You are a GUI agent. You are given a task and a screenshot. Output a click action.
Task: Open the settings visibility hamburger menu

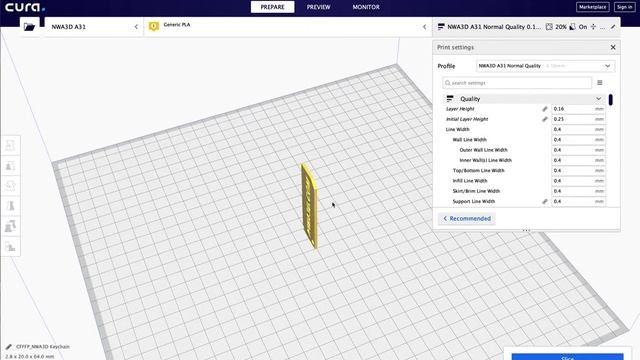coord(600,83)
